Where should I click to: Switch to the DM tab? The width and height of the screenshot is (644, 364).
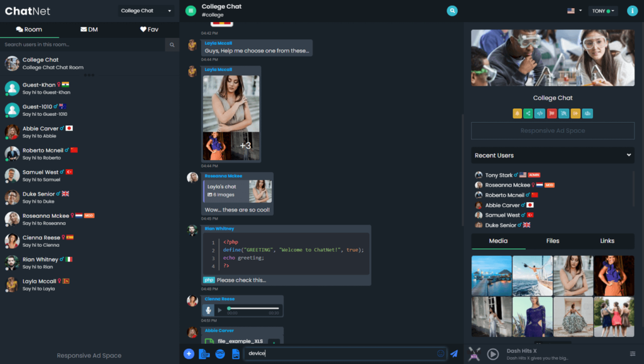coord(90,29)
